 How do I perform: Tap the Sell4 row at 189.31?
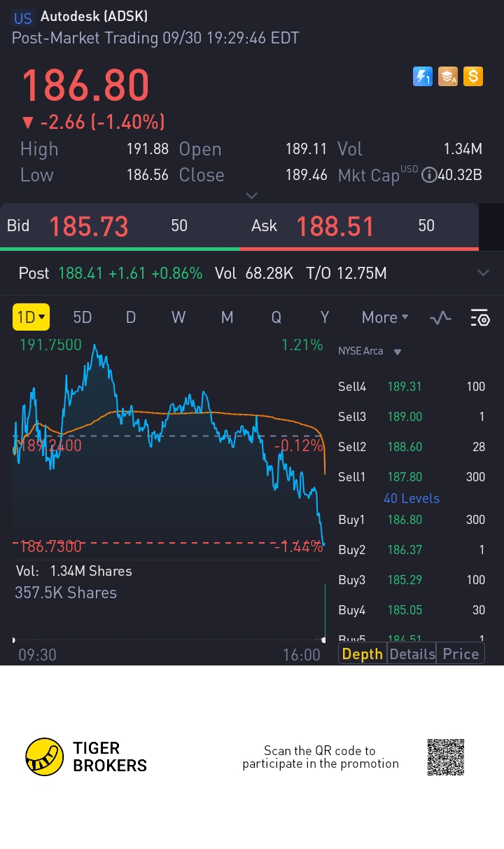pos(412,387)
